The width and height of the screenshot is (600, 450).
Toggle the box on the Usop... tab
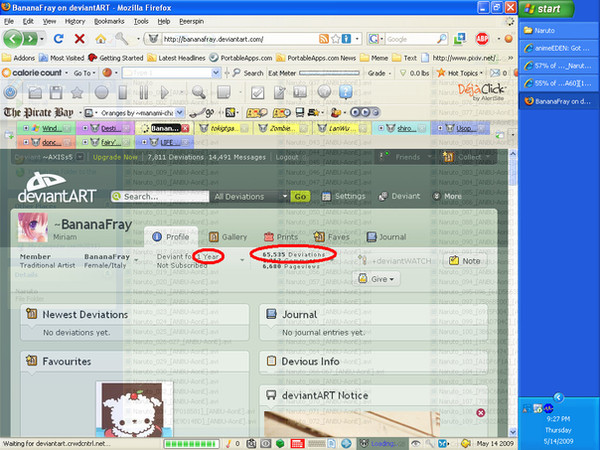click(440, 128)
